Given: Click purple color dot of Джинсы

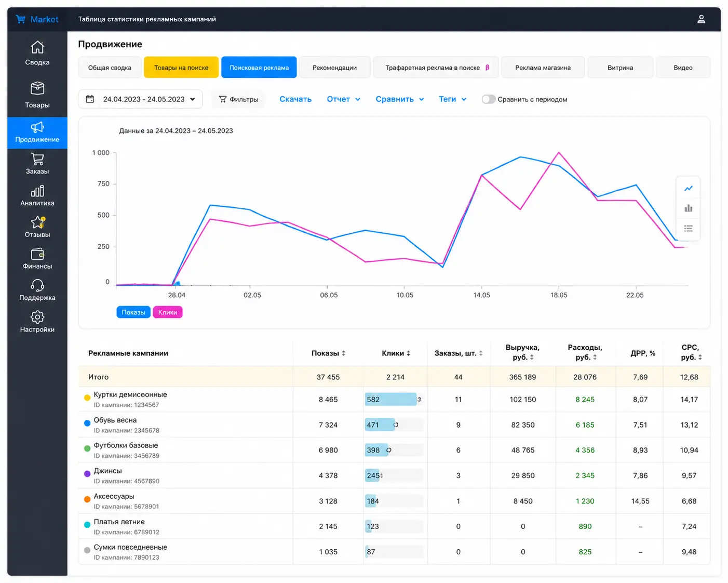Looking at the screenshot, I should (87, 473).
